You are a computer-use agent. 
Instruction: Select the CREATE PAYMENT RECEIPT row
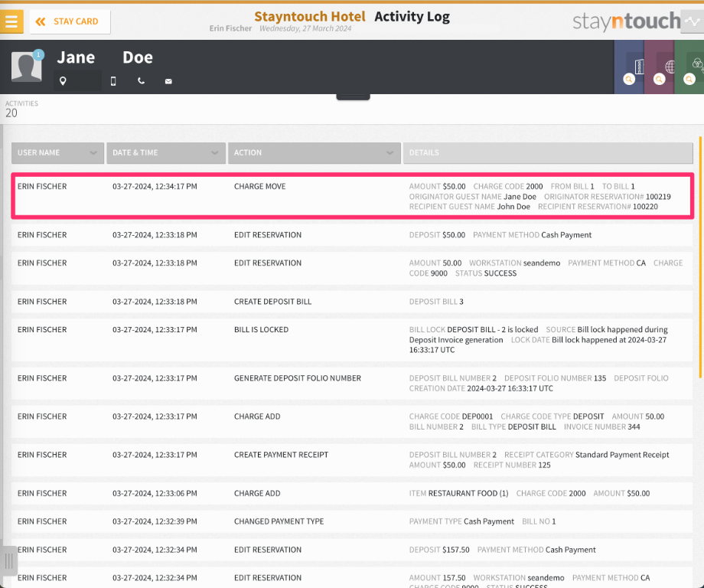[353, 459]
